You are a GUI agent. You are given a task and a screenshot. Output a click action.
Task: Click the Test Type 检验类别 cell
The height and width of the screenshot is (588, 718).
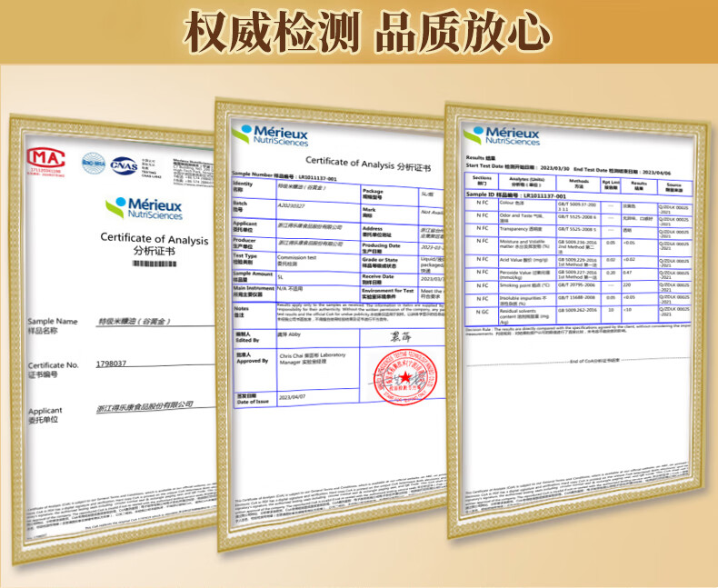(254, 261)
